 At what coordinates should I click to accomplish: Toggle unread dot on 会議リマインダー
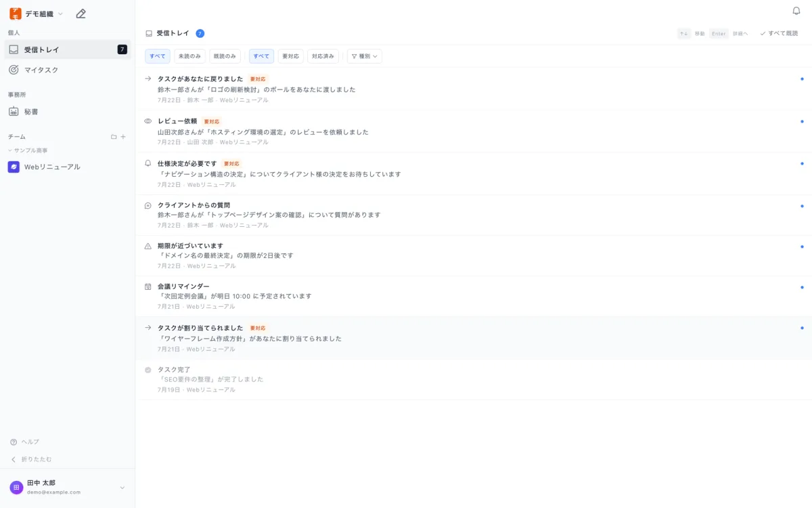(802, 287)
